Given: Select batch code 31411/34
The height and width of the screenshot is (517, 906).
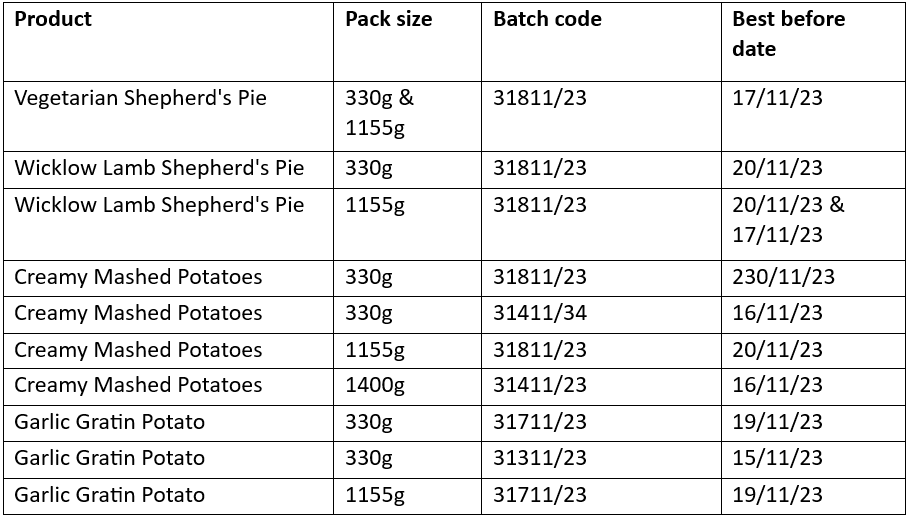Looking at the screenshot, I should coord(540,313).
